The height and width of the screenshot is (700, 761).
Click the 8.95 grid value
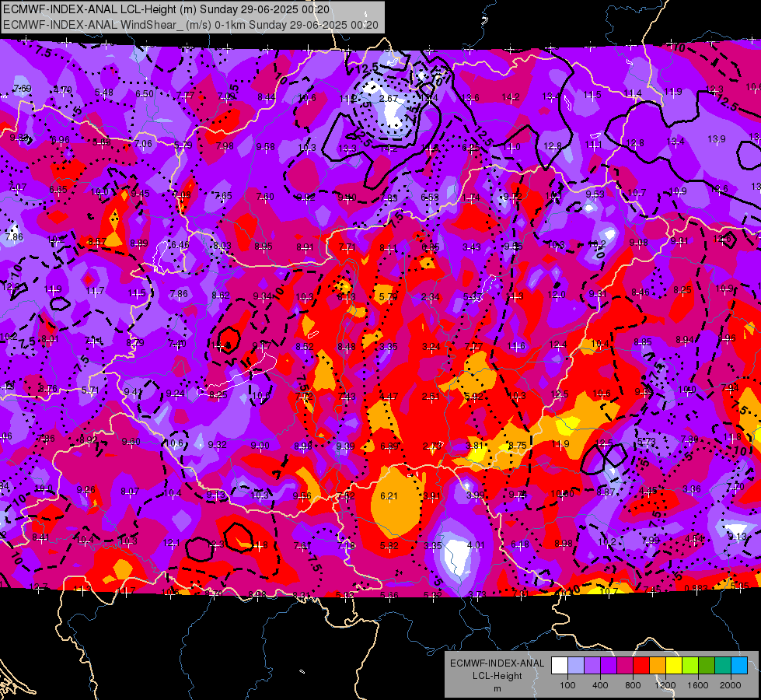[x=264, y=247]
